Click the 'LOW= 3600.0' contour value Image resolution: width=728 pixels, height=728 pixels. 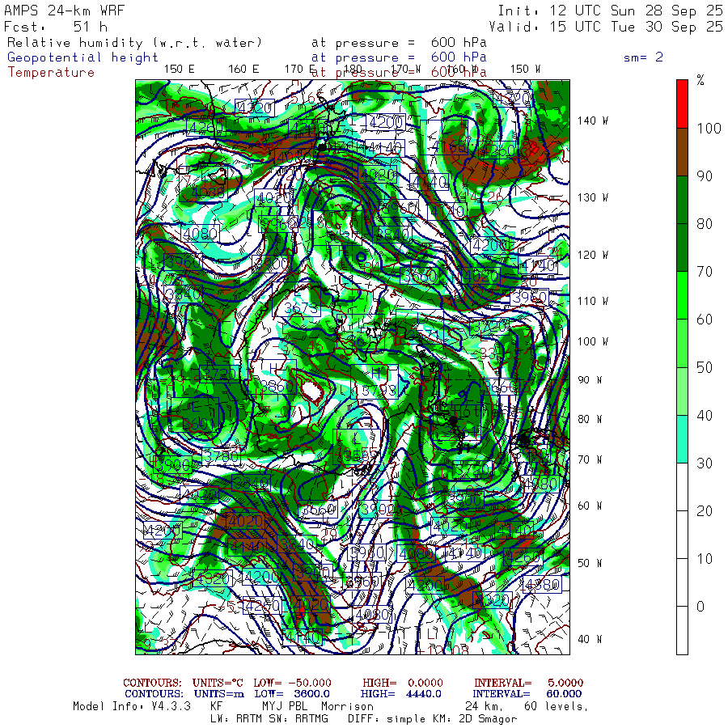click(x=292, y=694)
